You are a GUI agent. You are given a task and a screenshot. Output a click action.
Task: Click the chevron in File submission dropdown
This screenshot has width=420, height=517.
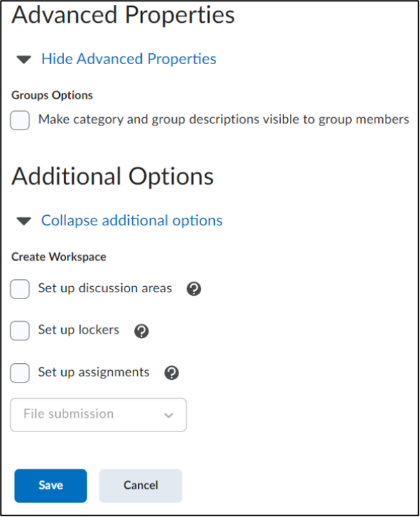pyautogui.click(x=169, y=415)
